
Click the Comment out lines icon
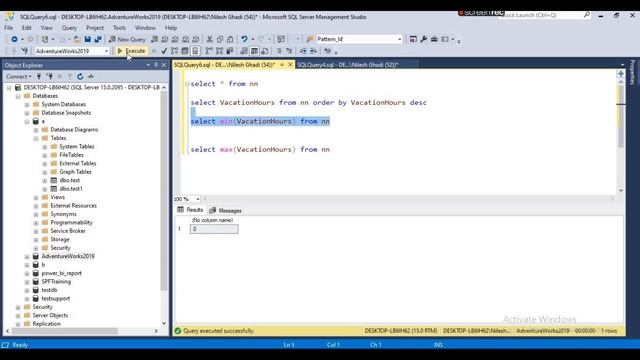pos(279,51)
